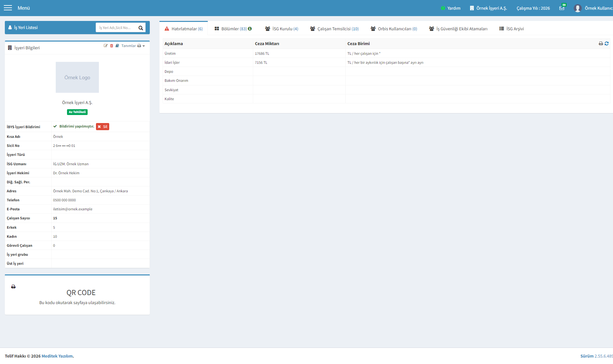Viewport: 613px width, 364px height.
Task: Click the İG.UZM. Örnek Uzman value
Action: coord(71,164)
